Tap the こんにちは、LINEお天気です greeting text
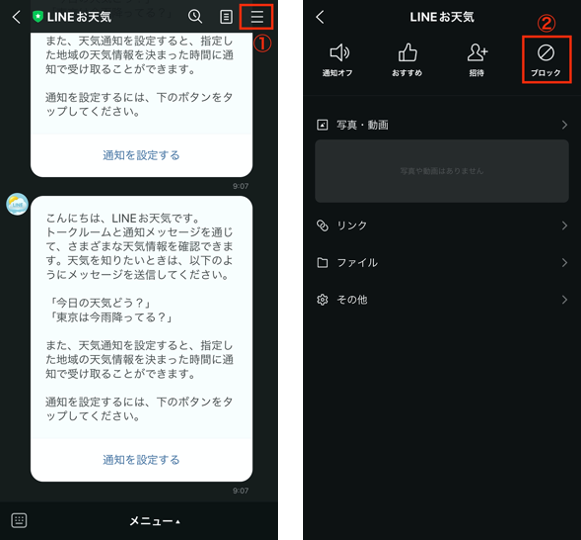 [x=123, y=218]
